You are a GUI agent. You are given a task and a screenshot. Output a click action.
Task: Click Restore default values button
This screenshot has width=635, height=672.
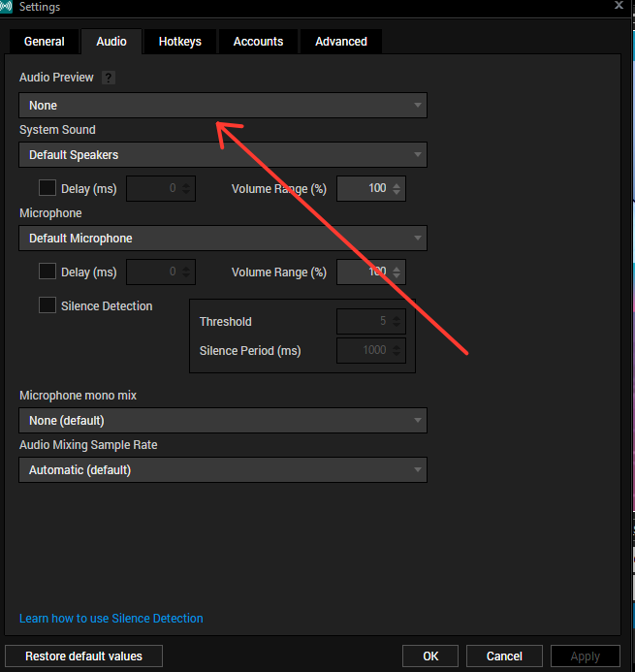83,656
